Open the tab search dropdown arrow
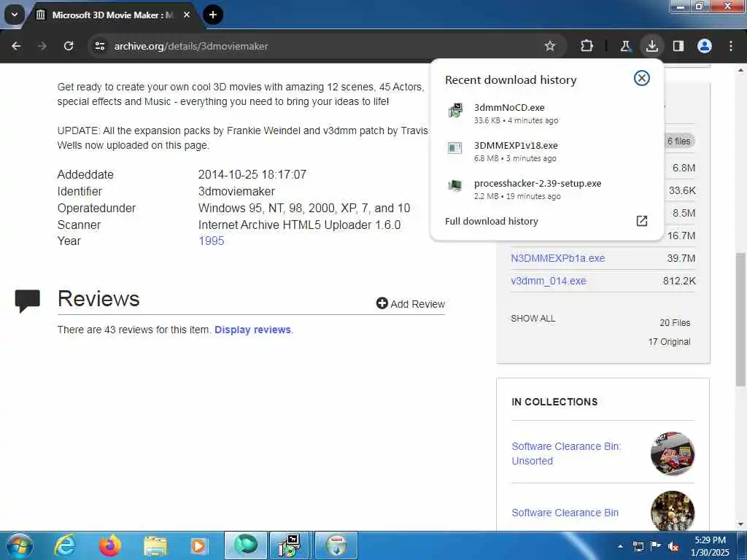Image resolution: width=747 pixels, height=560 pixels. [15, 15]
